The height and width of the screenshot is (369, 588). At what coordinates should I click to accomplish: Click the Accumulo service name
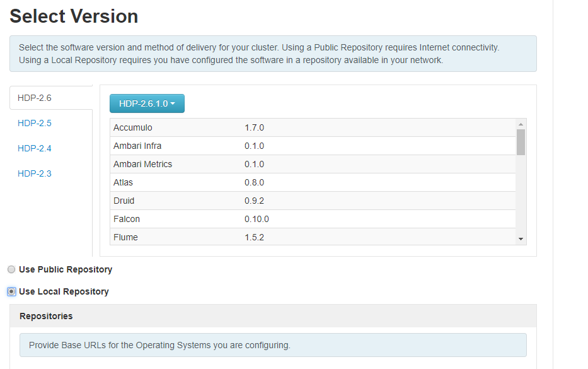(133, 127)
